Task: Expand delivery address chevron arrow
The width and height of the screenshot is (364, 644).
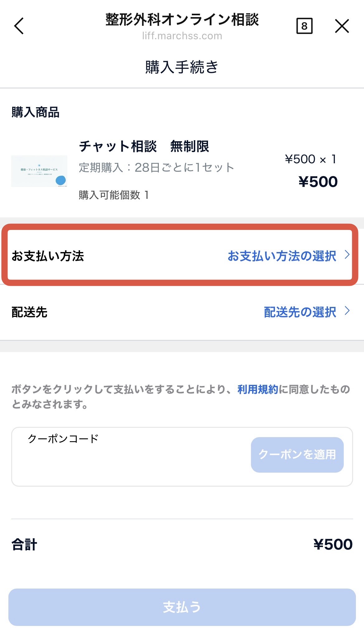Action: (347, 311)
